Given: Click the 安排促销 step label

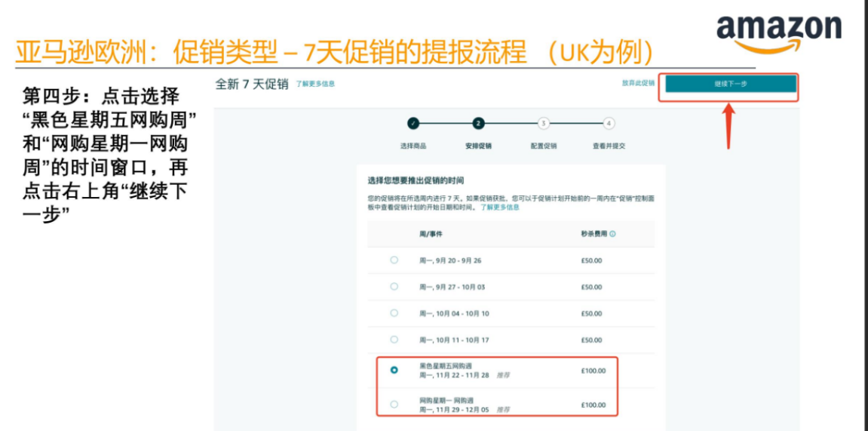Looking at the screenshot, I should coord(478,146).
